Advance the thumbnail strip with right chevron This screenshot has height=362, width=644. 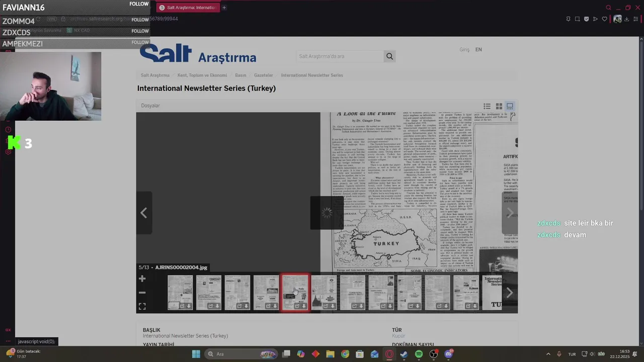pyautogui.click(x=509, y=293)
